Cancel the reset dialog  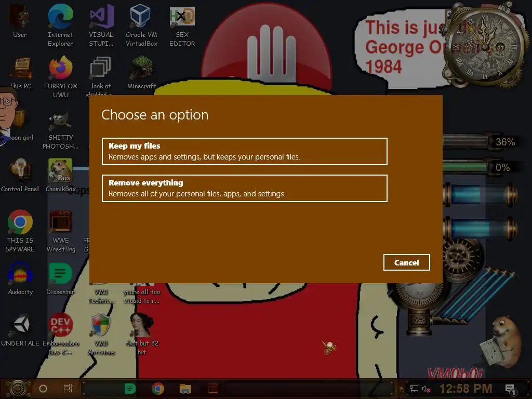click(406, 262)
